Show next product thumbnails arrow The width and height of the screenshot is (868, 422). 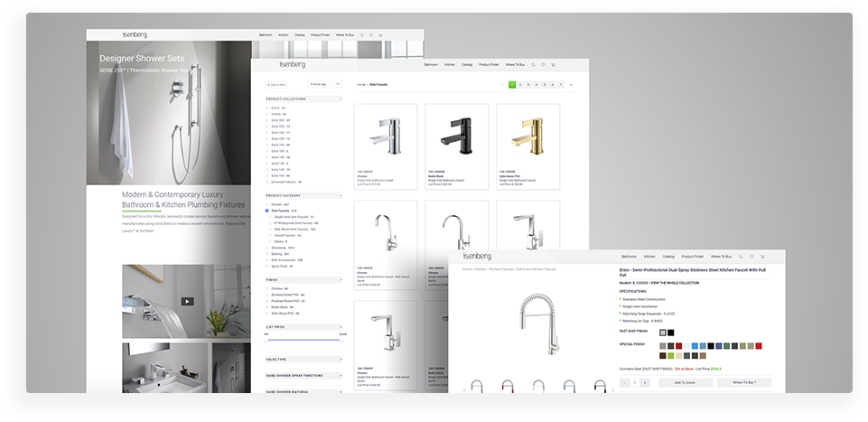(x=612, y=390)
